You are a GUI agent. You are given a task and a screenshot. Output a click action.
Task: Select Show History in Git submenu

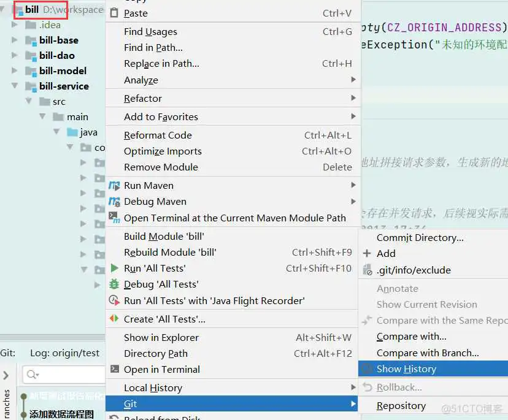tap(406, 368)
